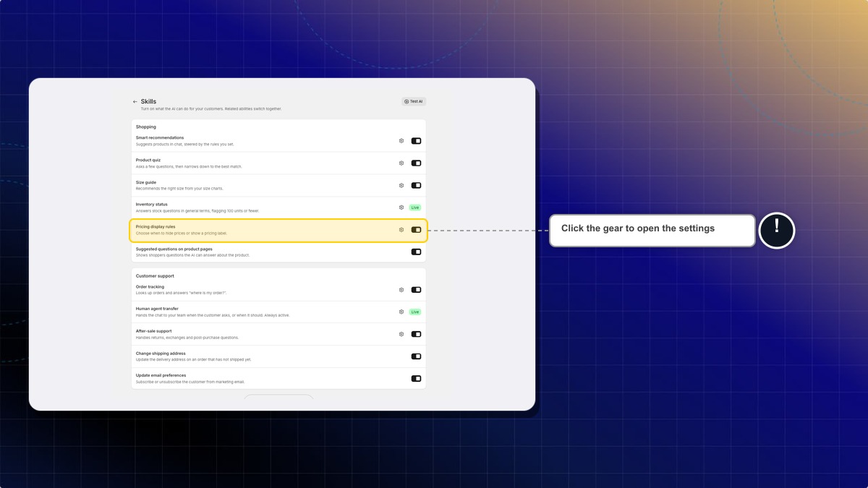Click the Test AI button
Image resolution: width=868 pixels, height=488 pixels.
click(414, 102)
